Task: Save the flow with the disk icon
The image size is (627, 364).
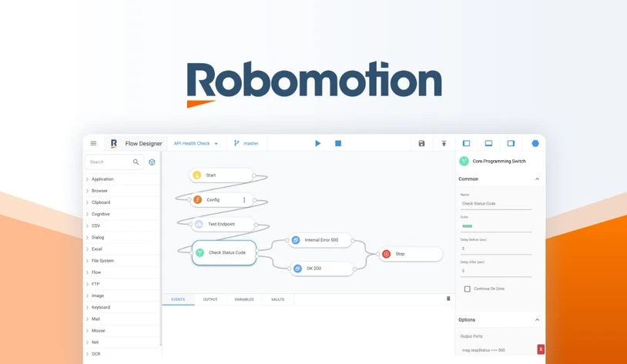Action: [421, 143]
